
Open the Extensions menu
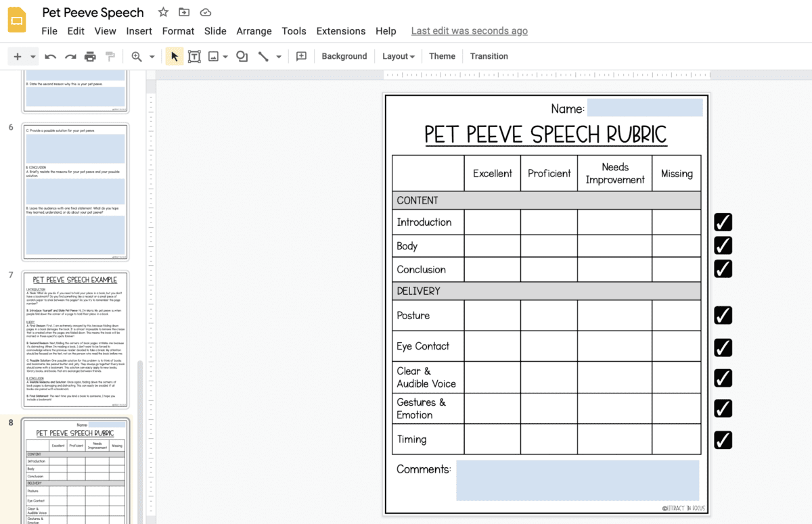[340, 31]
